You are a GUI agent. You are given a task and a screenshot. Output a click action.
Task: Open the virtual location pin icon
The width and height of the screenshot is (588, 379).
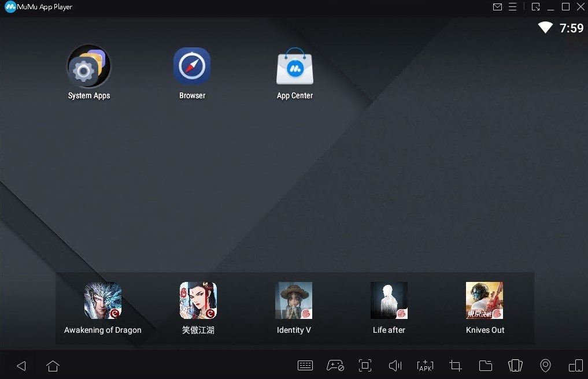point(545,366)
